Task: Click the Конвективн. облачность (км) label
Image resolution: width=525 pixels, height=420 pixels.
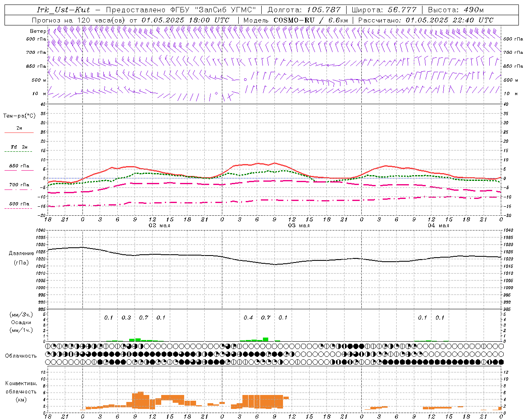Action: coord(21,391)
